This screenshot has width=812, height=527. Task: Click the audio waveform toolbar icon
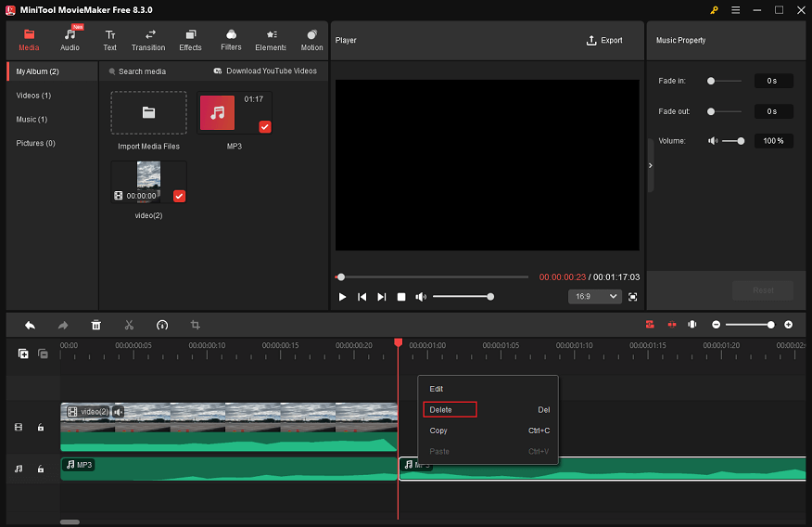(692, 325)
